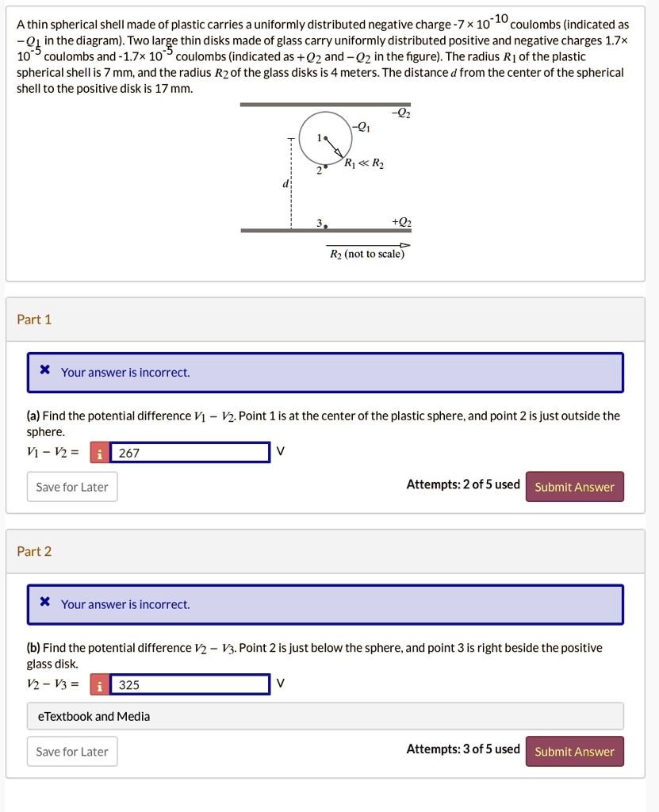Viewport: 659px width, 812px height.
Task: Click point 3 label in the diagram
Action: coord(319,223)
